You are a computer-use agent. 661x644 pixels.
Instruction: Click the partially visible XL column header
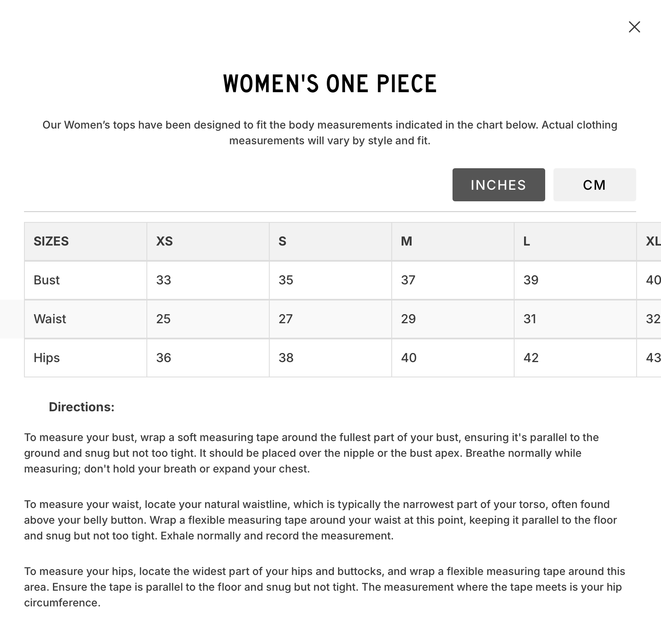(653, 241)
